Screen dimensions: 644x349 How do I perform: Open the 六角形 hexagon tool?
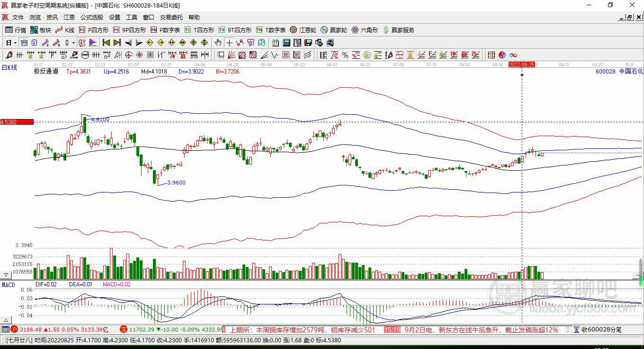[x=365, y=30]
